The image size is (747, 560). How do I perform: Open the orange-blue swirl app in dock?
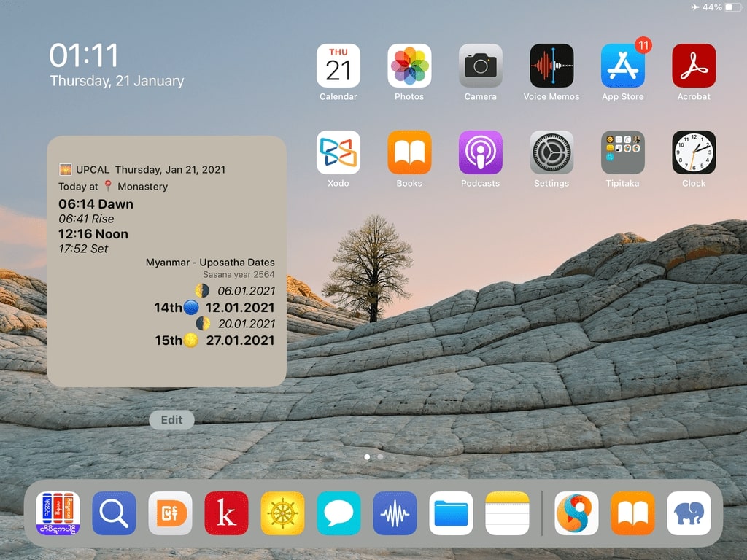[x=576, y=513]
